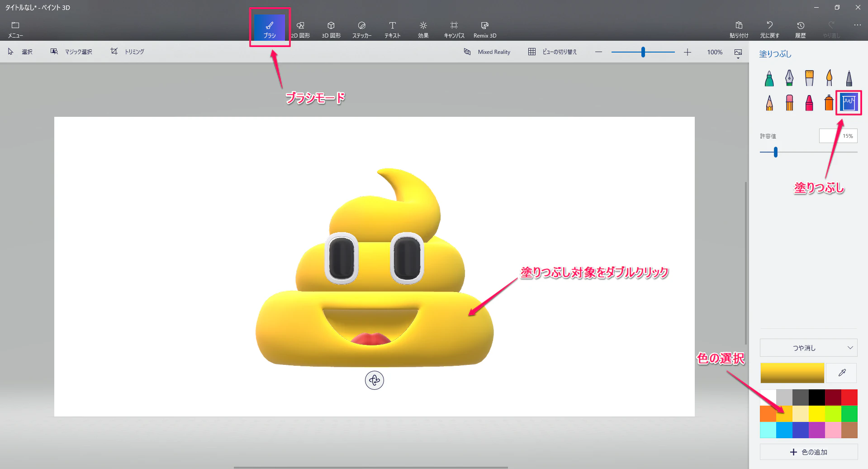Select the pixel pen brush

(849, 78)
